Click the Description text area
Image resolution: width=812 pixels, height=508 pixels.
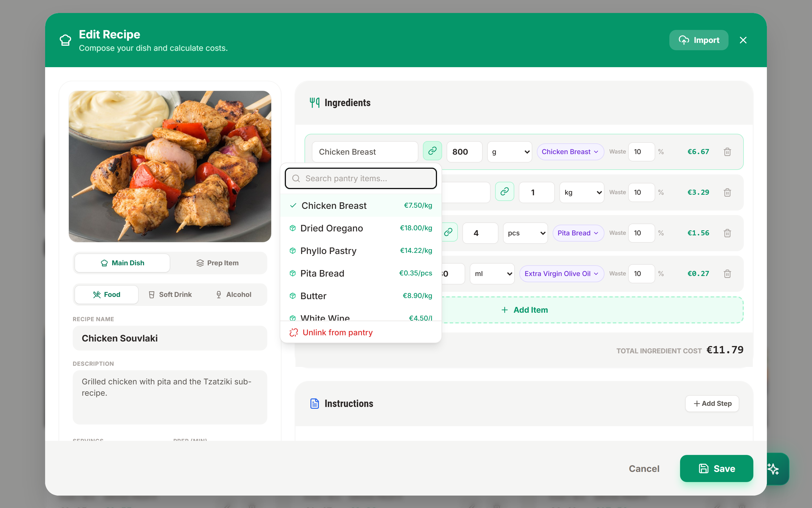click(170, 397)
